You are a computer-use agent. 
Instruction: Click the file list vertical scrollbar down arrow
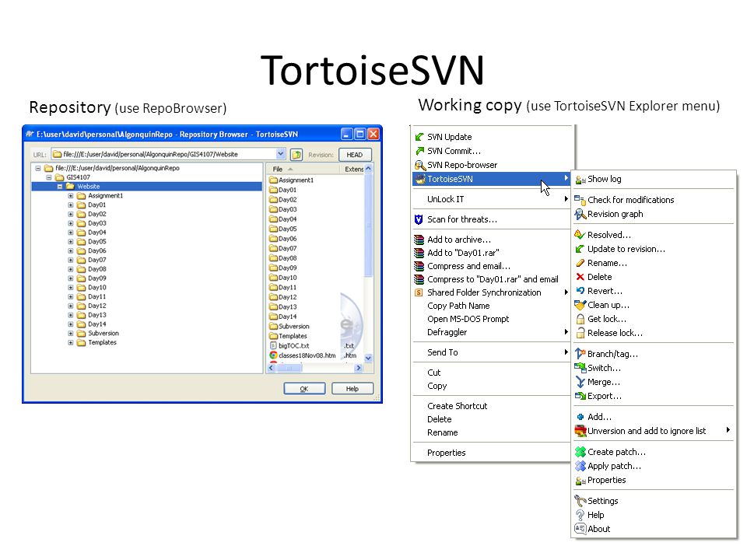pyautogui.click(x=368, y=358)
